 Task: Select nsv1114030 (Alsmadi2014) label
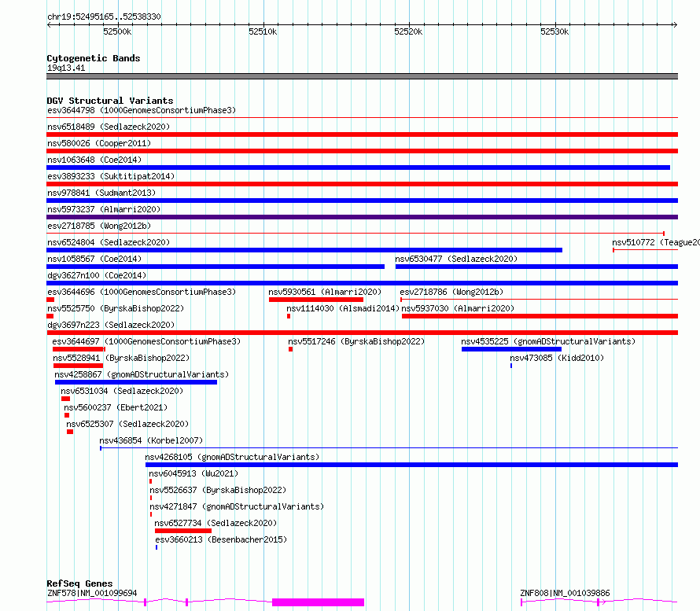(343, 308)
